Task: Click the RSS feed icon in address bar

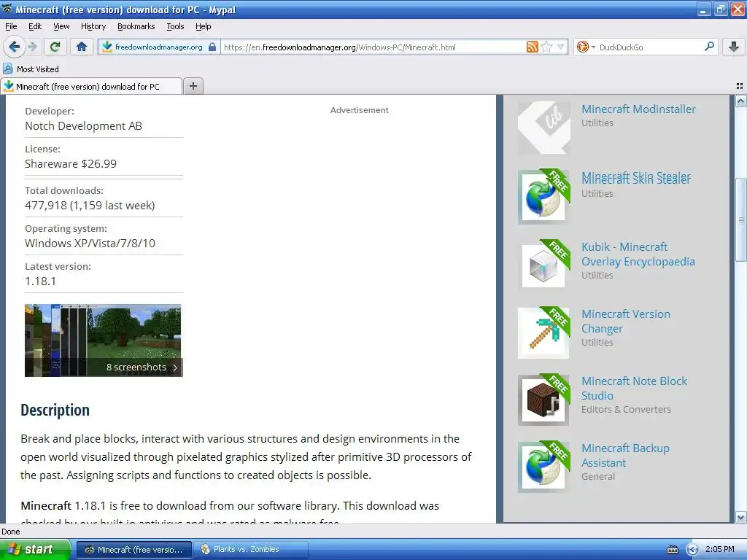Action: click(532, 47)
